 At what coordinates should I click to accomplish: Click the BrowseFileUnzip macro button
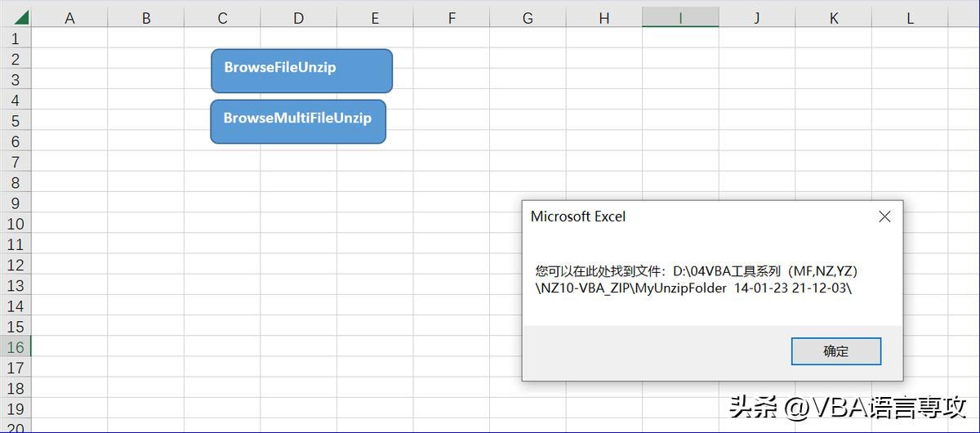pos(301,70)
